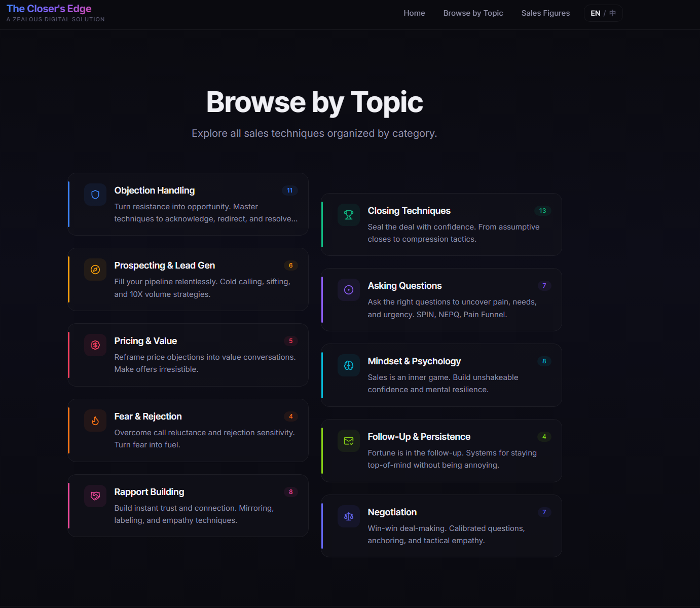The width and height of the screenshot is (700, 608).
Task: Go to the Home nav item
Action: pos(414,13)
